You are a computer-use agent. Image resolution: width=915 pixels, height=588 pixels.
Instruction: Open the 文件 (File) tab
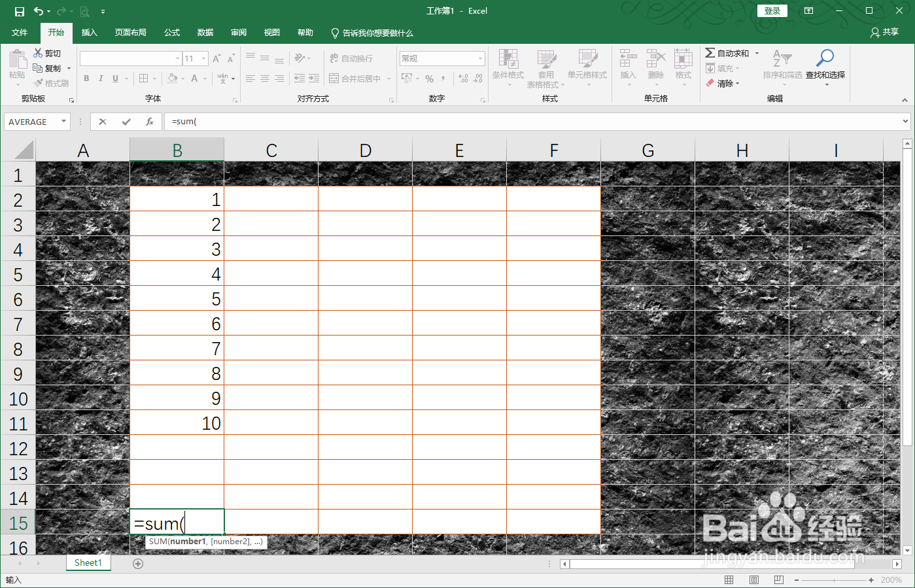point(20,33)
